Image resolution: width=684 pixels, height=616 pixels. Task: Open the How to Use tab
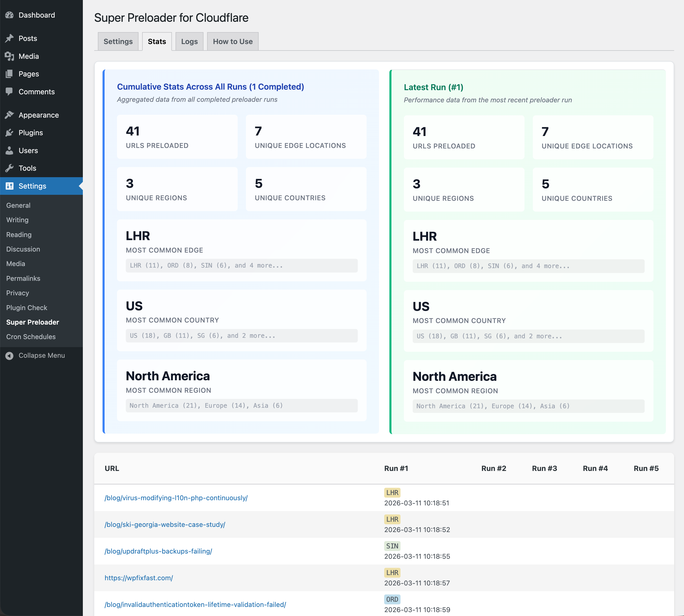click(232, 41)
